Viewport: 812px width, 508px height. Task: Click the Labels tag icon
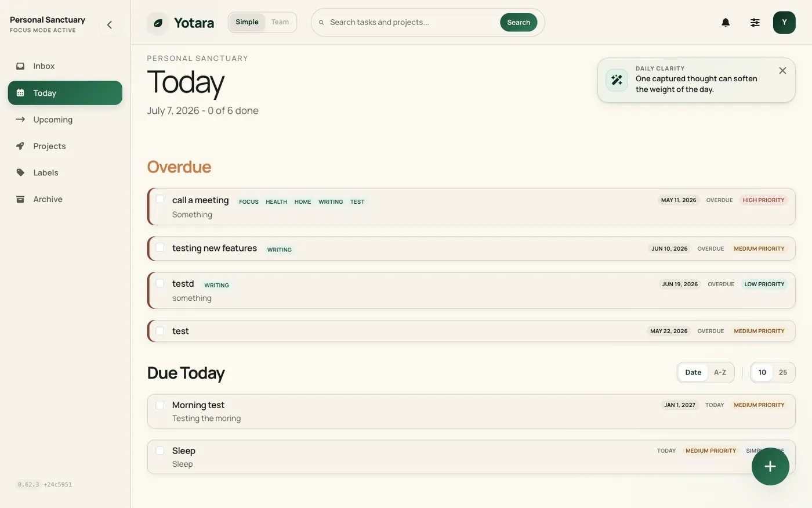click(x=20, y=173)
